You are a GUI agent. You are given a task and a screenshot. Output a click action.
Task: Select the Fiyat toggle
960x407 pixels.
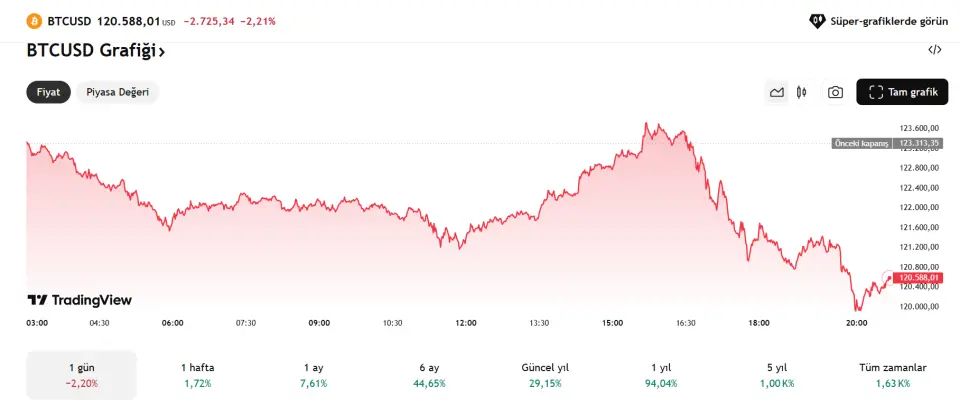click(x=48, y=92)
